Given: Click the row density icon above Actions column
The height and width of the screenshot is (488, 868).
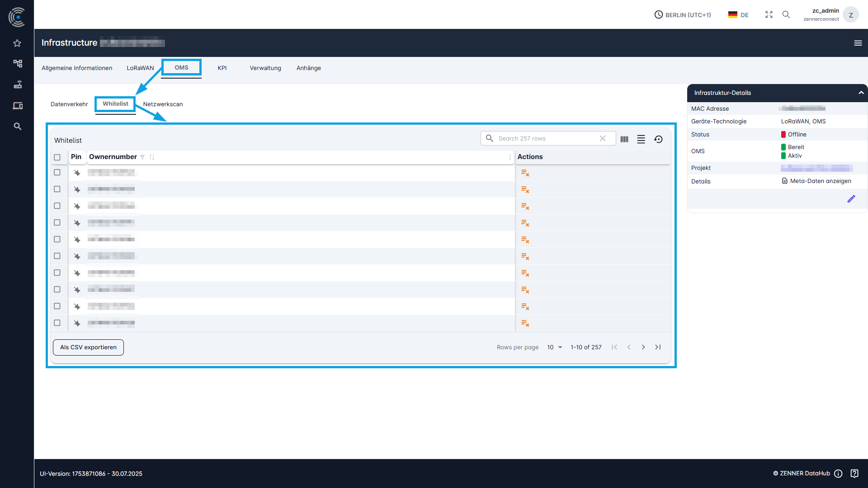Looking at the screenshot, I should click(x=641, y=139).
